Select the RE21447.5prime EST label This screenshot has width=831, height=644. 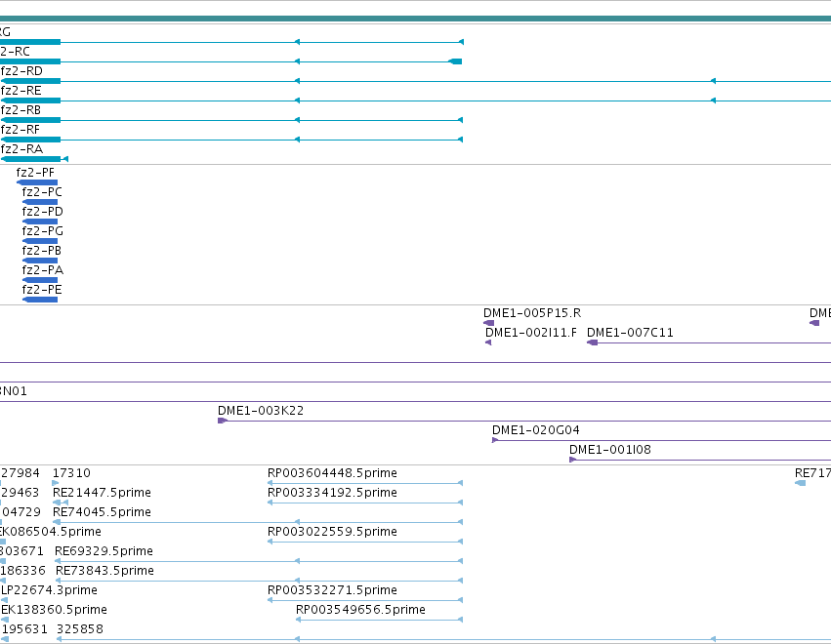102,493
